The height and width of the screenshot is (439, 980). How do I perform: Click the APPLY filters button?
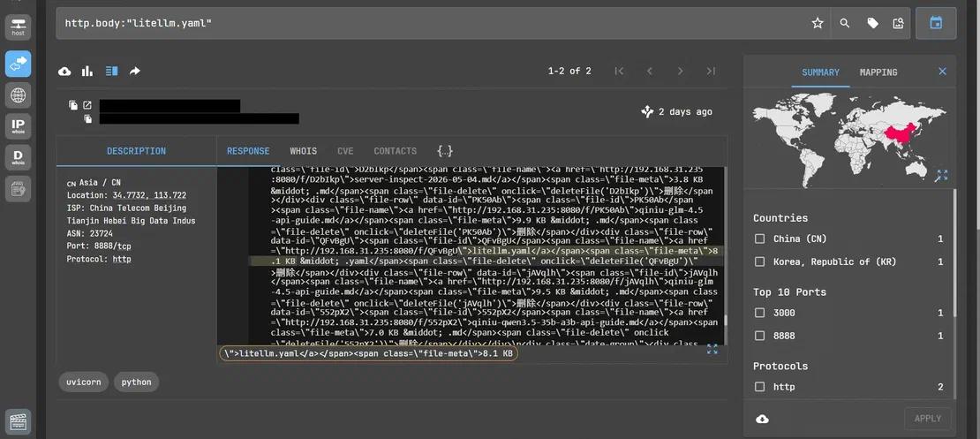[928, 419]
